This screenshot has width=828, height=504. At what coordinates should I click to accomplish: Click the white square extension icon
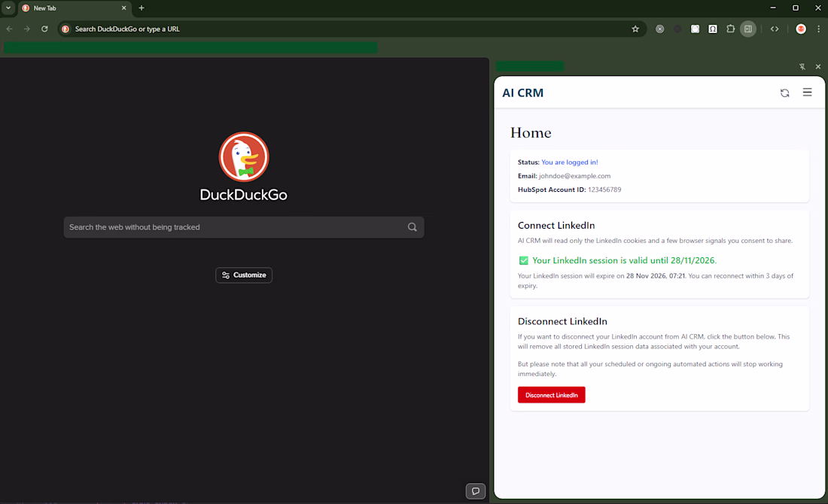tap(695, 29)
